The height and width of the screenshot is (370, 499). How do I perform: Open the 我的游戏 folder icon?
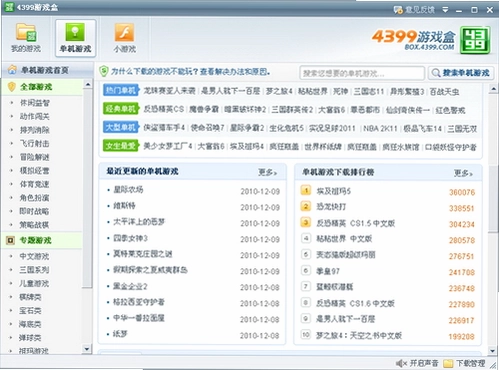[26, 33]
